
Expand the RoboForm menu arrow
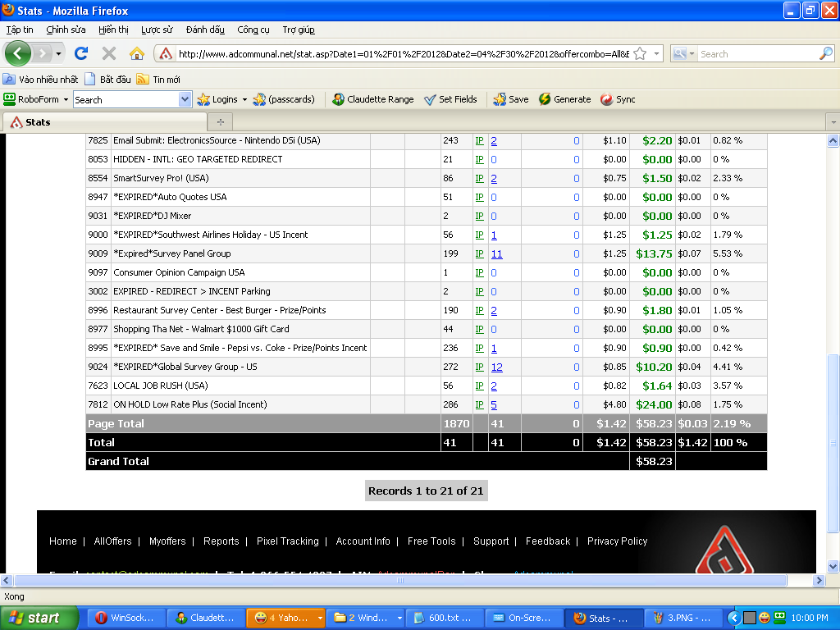[x=66, y=99]
